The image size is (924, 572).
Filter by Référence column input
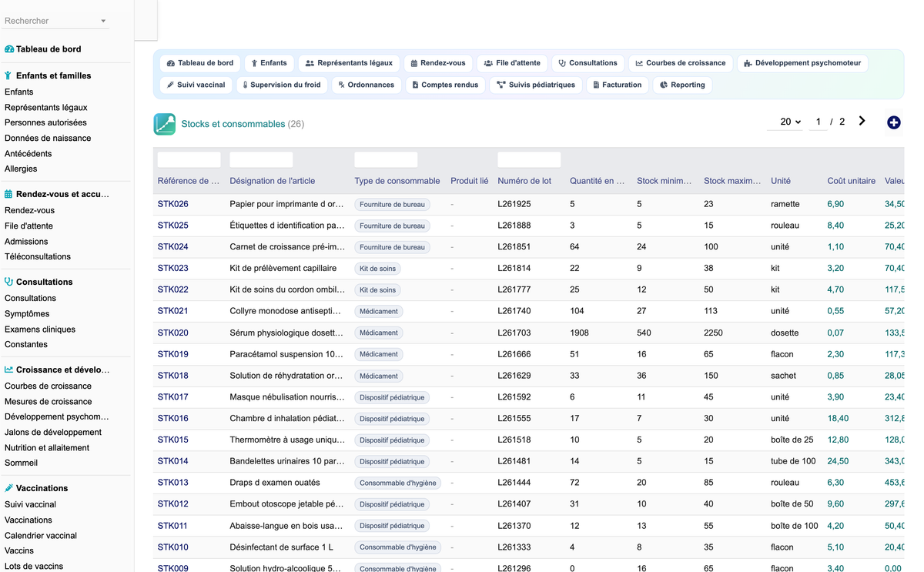coord(189,159)
